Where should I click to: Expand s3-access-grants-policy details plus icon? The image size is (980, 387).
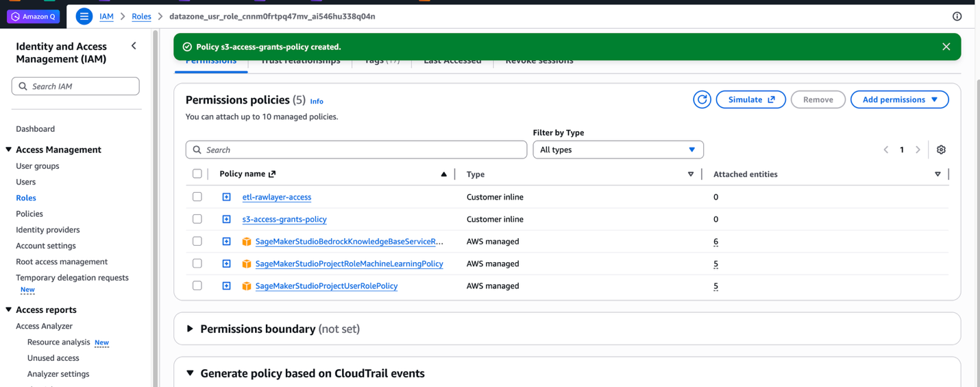226,219
